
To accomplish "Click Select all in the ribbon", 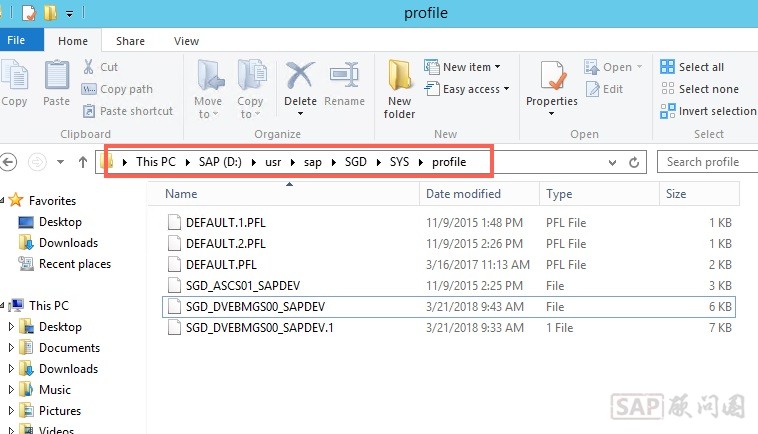I will (692, 67).
